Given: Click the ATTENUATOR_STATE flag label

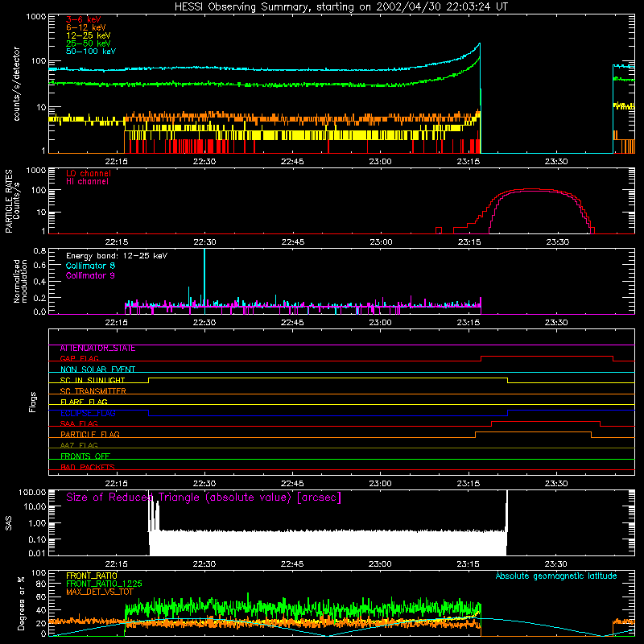Looking at the screenshot, I should [97, 349].
